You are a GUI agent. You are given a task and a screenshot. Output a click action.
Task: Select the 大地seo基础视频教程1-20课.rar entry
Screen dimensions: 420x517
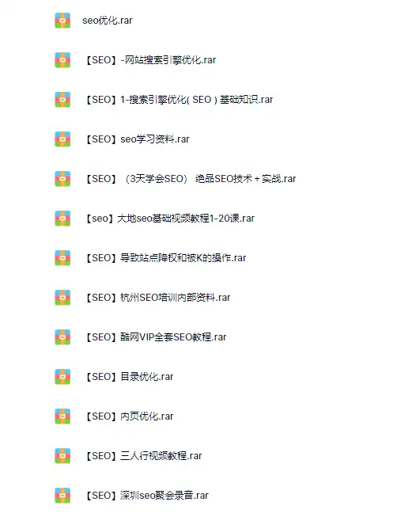point(169,219)
